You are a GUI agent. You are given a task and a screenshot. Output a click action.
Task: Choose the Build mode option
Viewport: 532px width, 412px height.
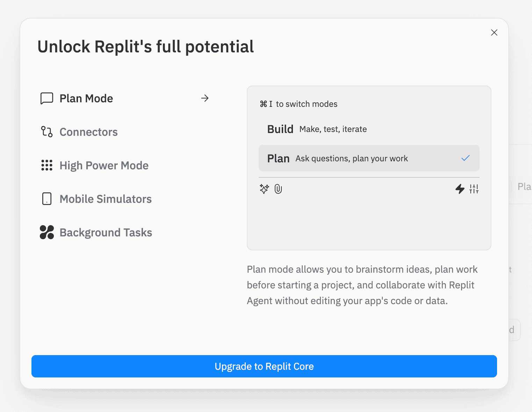coord(369,129)
